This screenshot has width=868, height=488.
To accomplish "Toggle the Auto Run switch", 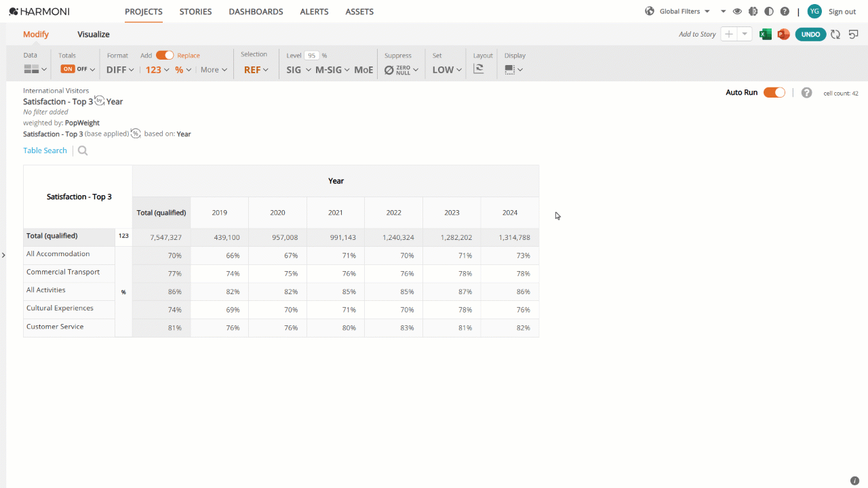I will tap(774, 93).
